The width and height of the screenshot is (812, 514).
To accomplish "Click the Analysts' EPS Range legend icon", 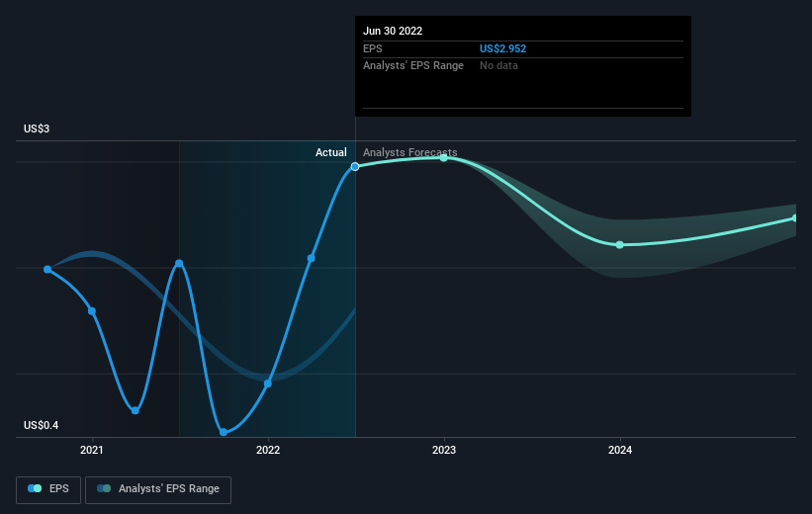I will 104,488.
